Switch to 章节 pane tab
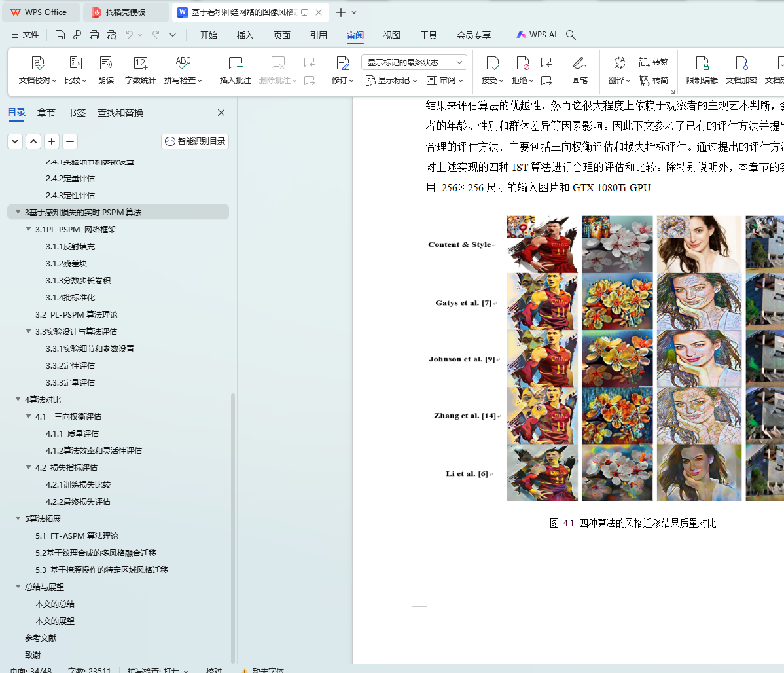Screen dimensions: 784x673 [x=46, y=113]
